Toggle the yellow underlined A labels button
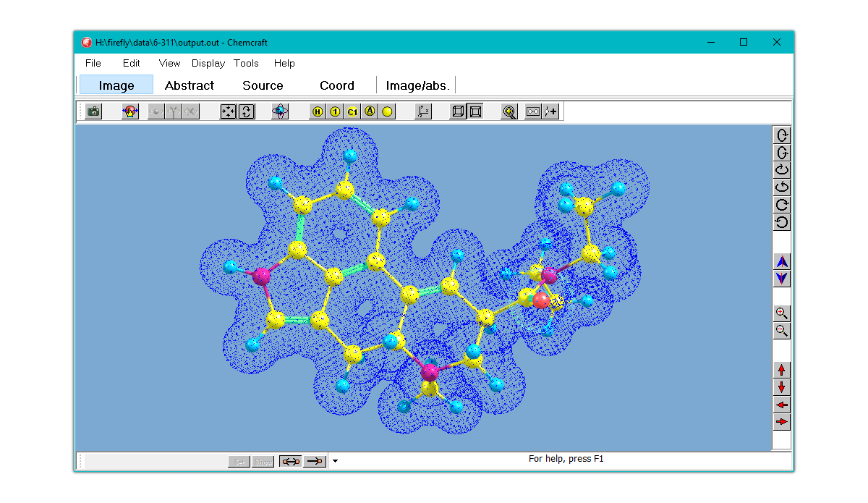868x503 pixels. (370, 111)
